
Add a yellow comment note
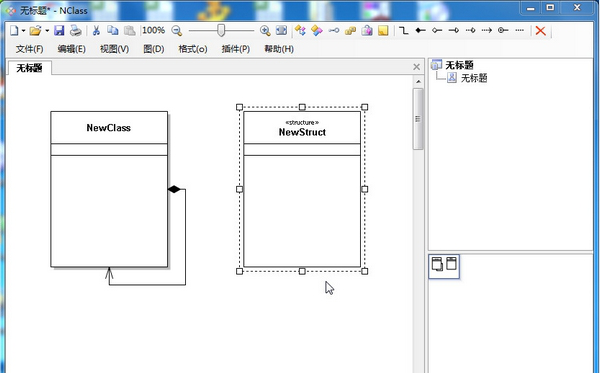tap(383, 30)
